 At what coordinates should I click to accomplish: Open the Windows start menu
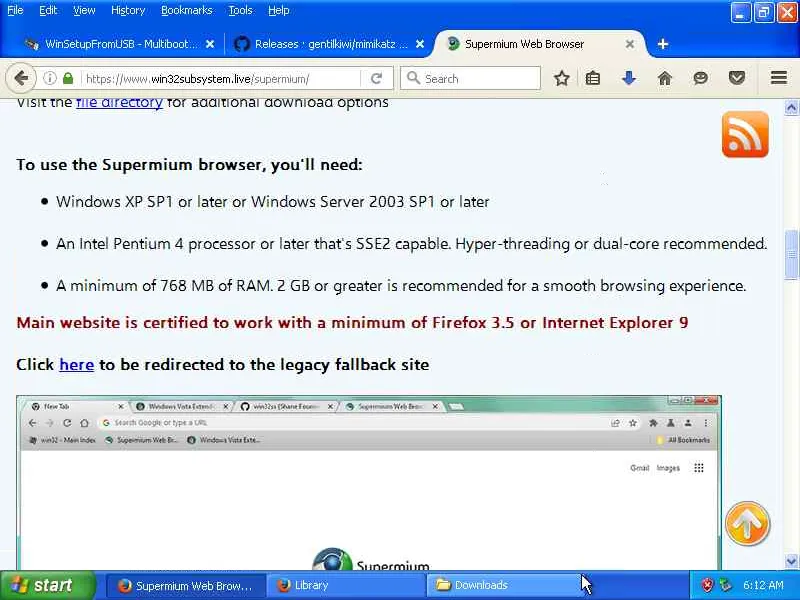[47, 585]
